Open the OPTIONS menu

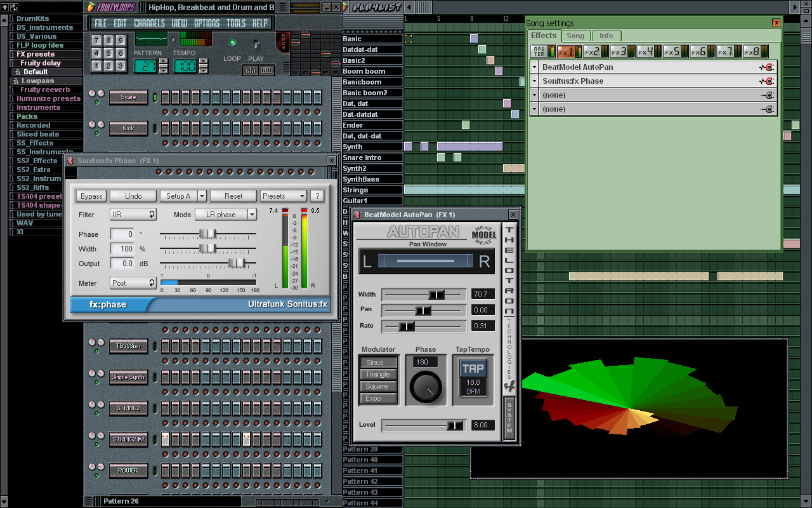207,23
